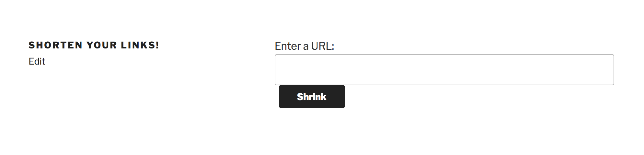Select the wide URL entry field
Screen dimensions: 644x155
[444, 70]
